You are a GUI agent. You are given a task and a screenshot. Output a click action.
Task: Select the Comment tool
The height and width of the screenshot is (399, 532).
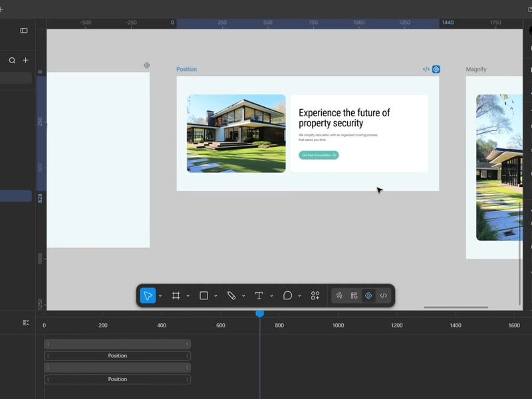click(287, 295)
